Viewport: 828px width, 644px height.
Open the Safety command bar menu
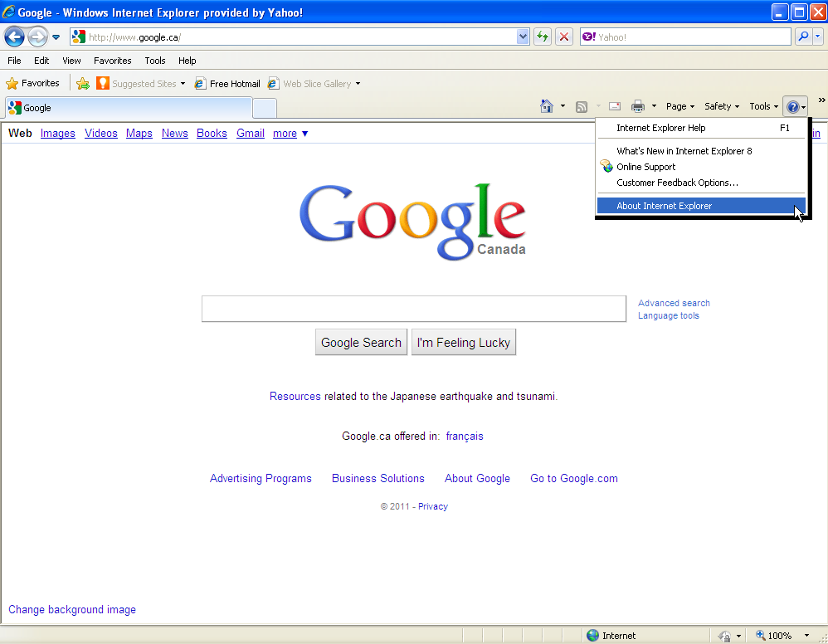pyautogui.click(x=721, y=106)
